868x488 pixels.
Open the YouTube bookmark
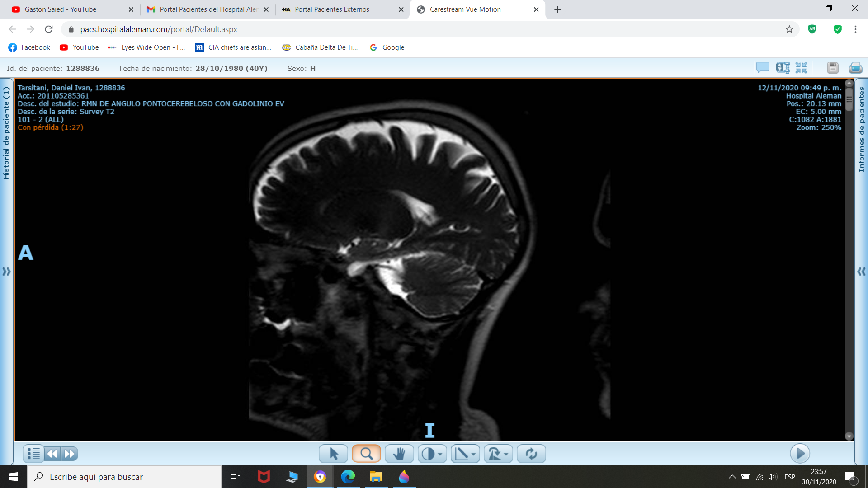(x=79, y=47)
